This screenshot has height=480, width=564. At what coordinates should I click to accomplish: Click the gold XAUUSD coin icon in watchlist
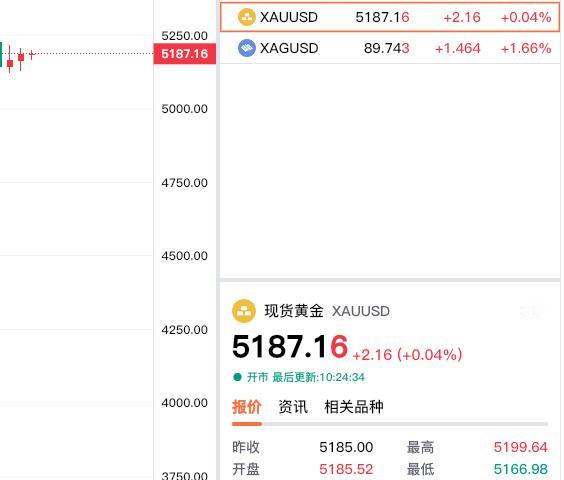247,17
